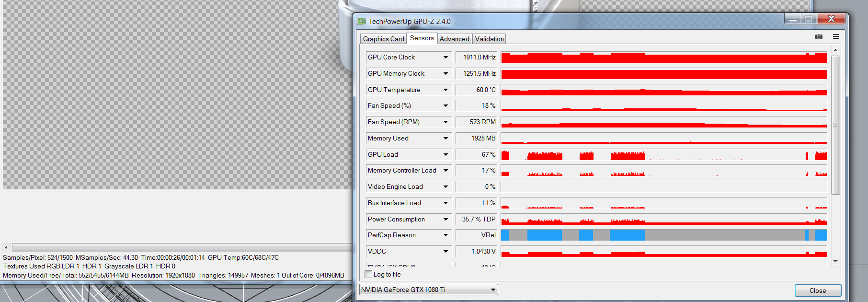This screenshot has height=302, width=868.
Task: Click the 60.0 °C temperature value
Action: (477, 90)
